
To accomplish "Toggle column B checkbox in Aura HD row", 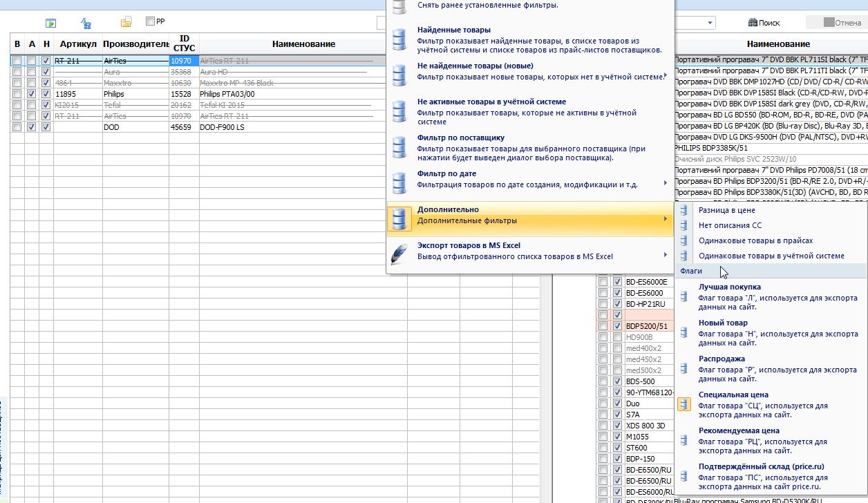I will pyautogui.click(x=17, y=72).
